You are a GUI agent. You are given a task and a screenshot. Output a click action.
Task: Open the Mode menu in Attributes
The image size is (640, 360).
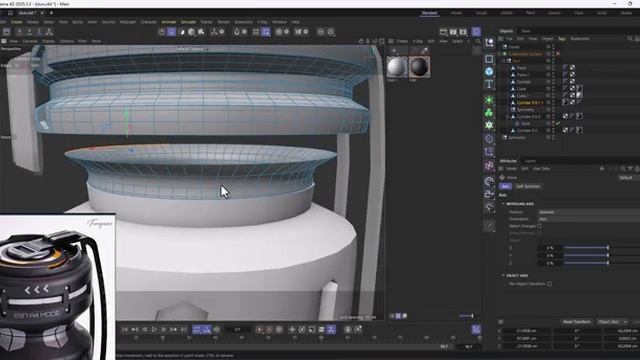click(511, 169)
